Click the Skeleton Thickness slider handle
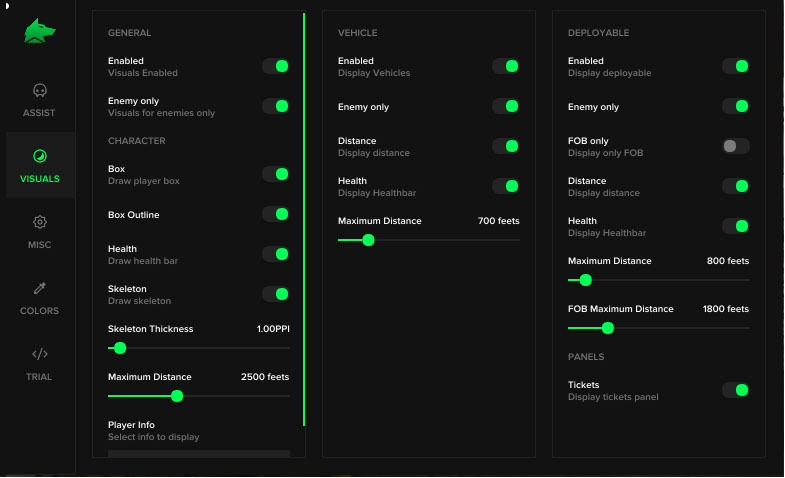Screen dimensions: 785x478 [x=120, y=348]
